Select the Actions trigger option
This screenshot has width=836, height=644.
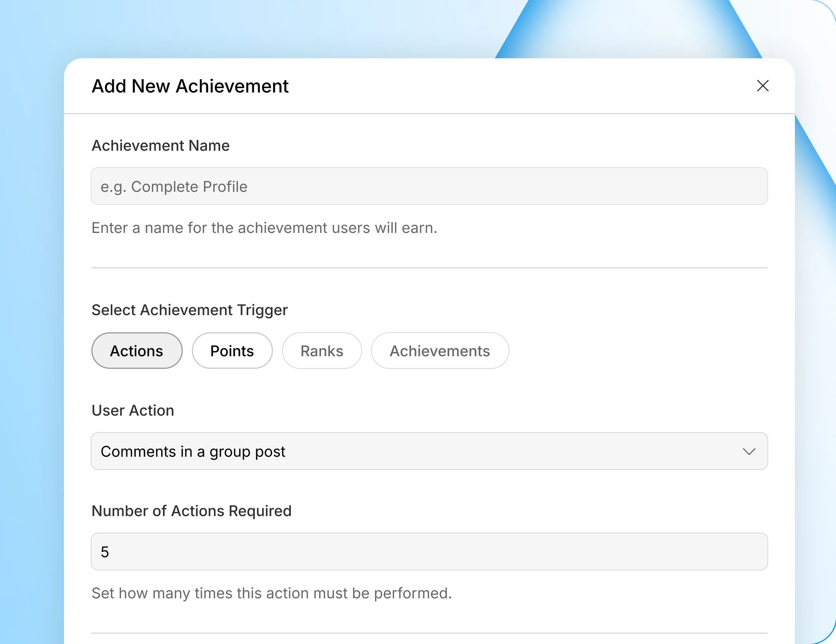(137, 351)
